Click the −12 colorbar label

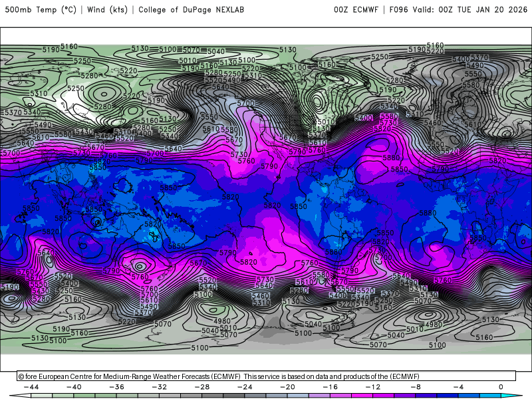(x=373, y=387)
